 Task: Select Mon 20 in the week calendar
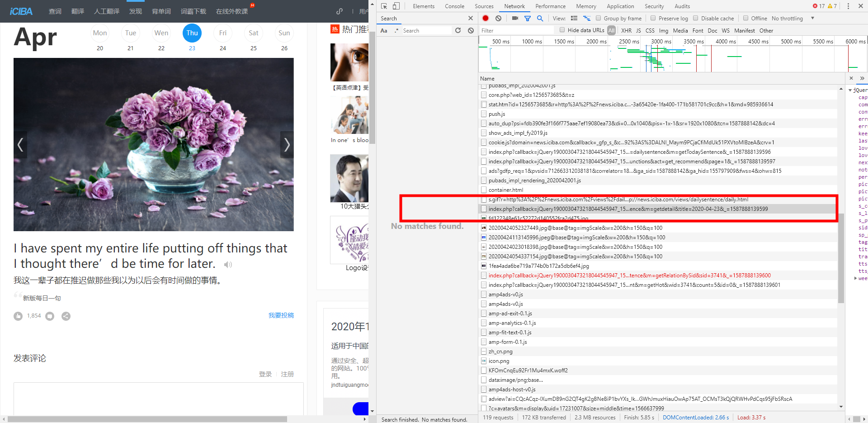point(100,38)
